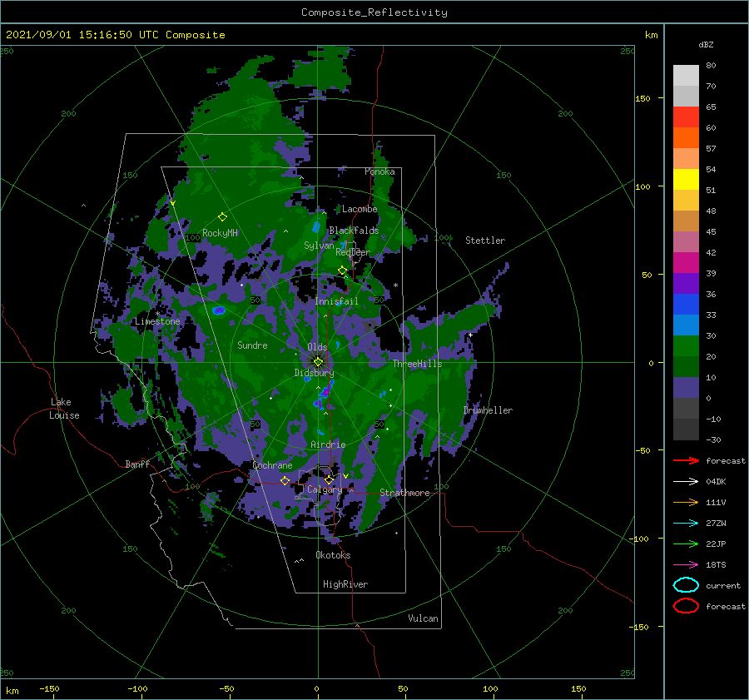The height and width of the screenshot is (700, 749).
Task: Click the yellow radar site marker near Olds
Action: click(x=318, y=362)
